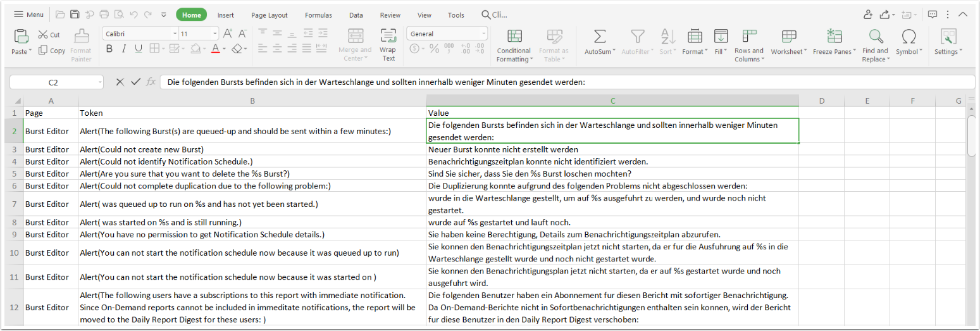
Task: Click the Freeze Panes icon
Action: click(834, 36)
